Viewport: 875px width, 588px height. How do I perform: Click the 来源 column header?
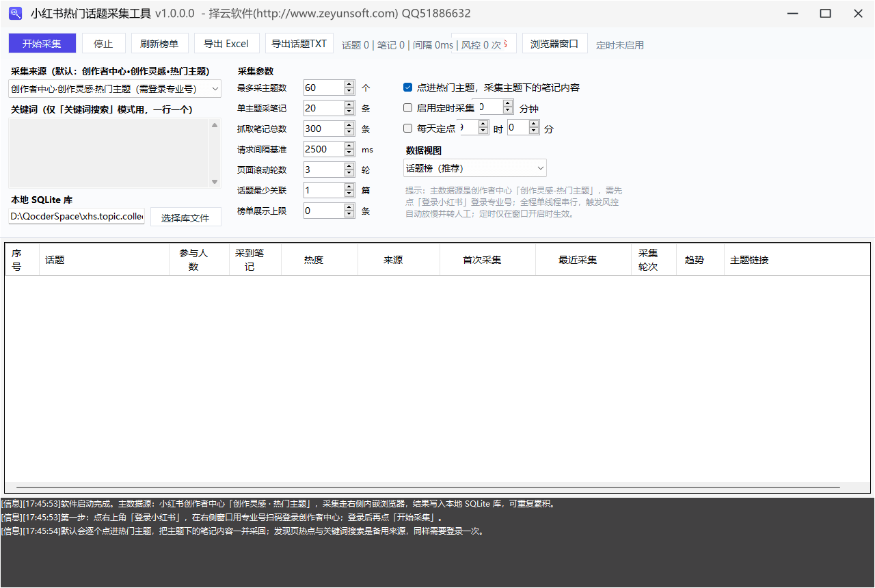pyautogui.click(x=399, y=260)
